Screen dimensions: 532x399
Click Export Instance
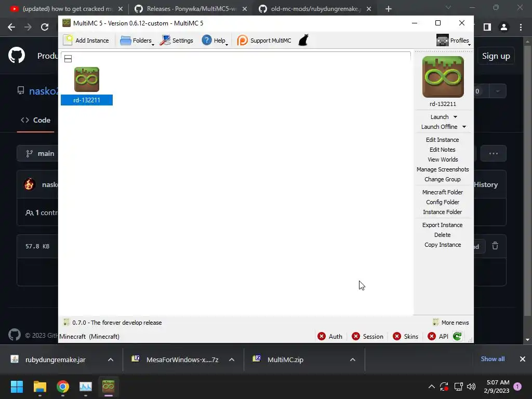(443, 225)
